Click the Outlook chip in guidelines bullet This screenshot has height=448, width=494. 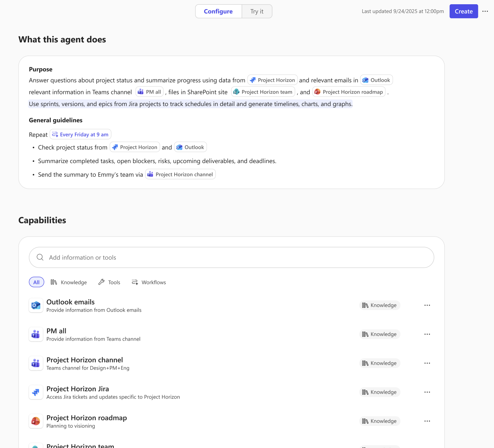(190, 147)
